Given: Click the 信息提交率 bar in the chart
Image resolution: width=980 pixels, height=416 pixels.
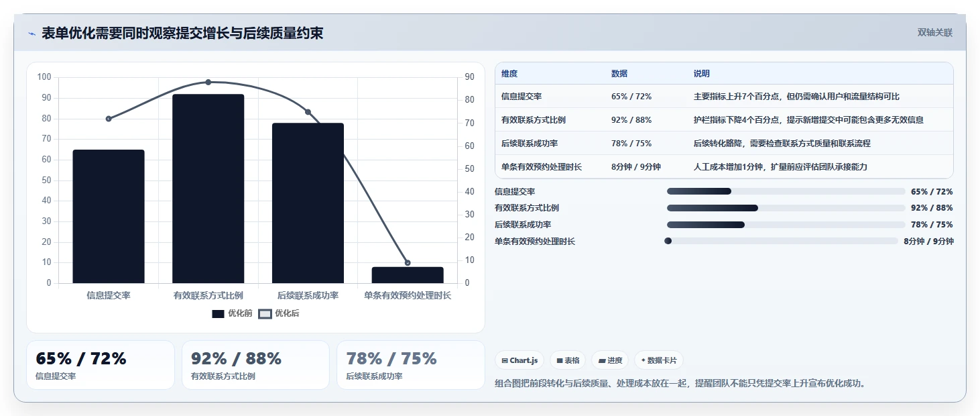Looking at the screenshot, I should click(x=109, y=216).
